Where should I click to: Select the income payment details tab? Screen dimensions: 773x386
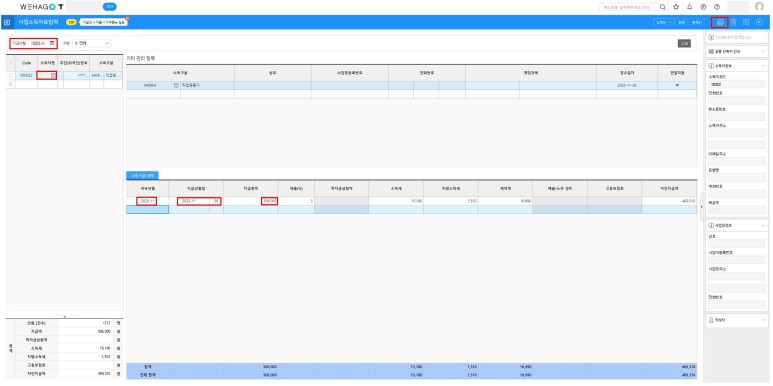pyautogui.click(x=142, y=175)
